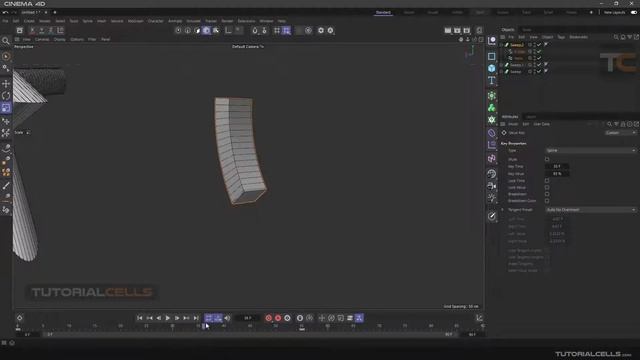Open the viewport Cameras menu
Viewport: 640px width, 360px height.
(42, 40)
